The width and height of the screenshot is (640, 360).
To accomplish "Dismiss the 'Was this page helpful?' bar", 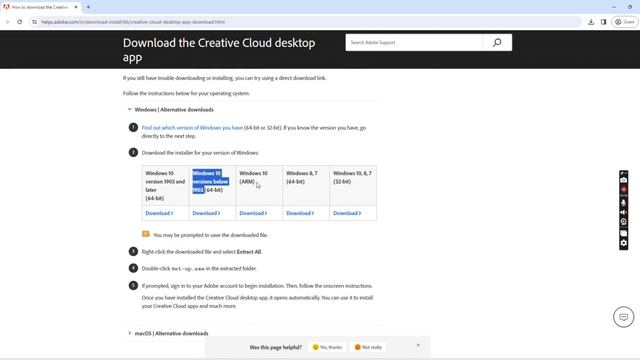I will pos(418,345).
